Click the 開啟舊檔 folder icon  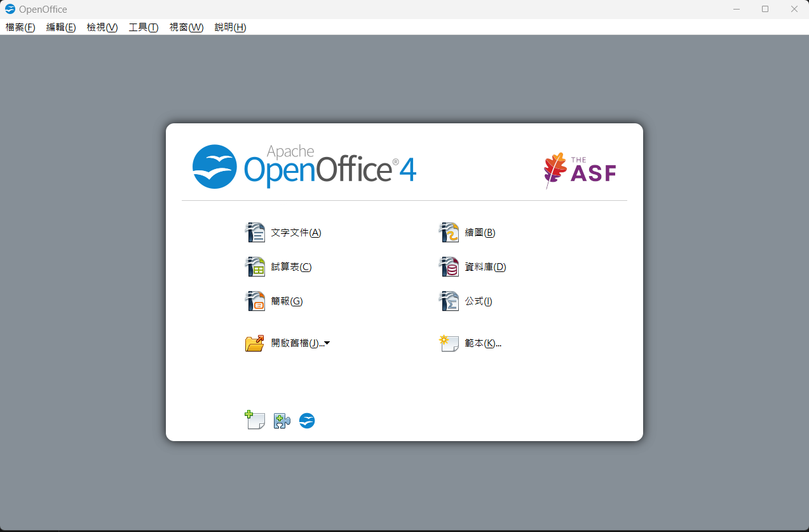[255, 343]
